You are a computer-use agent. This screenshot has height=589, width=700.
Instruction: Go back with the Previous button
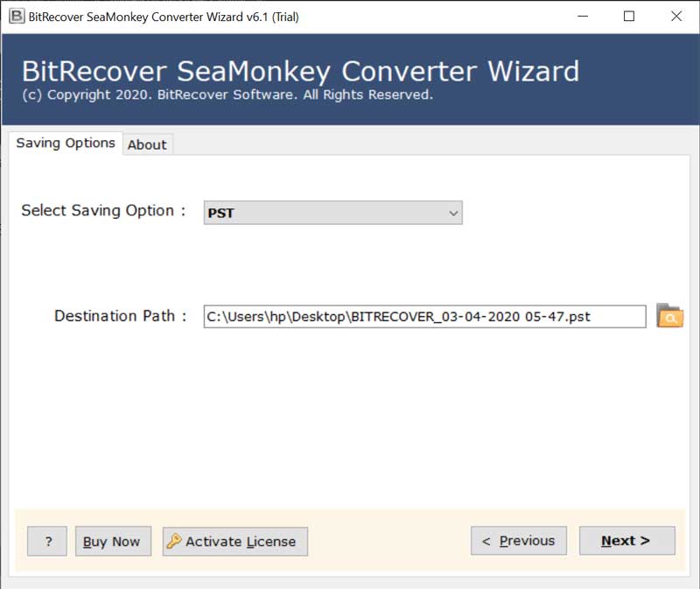point(519,541)
